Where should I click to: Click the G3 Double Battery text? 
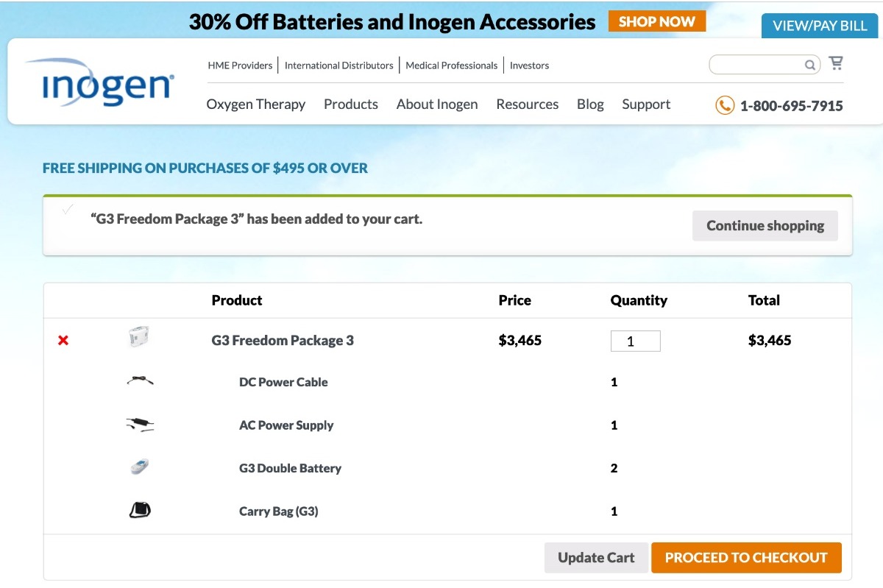[290, 468]
